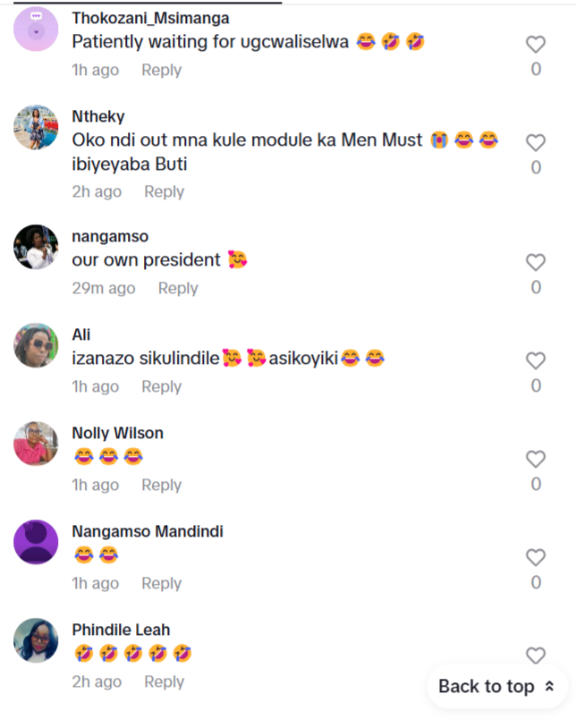Screen dimensions: 576x728
Task: Click Back to top button
Action: (496, 687)
